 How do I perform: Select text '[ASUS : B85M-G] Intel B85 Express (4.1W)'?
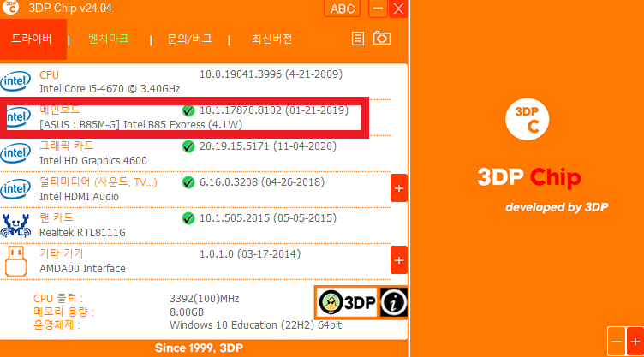[x=140, y=124]
